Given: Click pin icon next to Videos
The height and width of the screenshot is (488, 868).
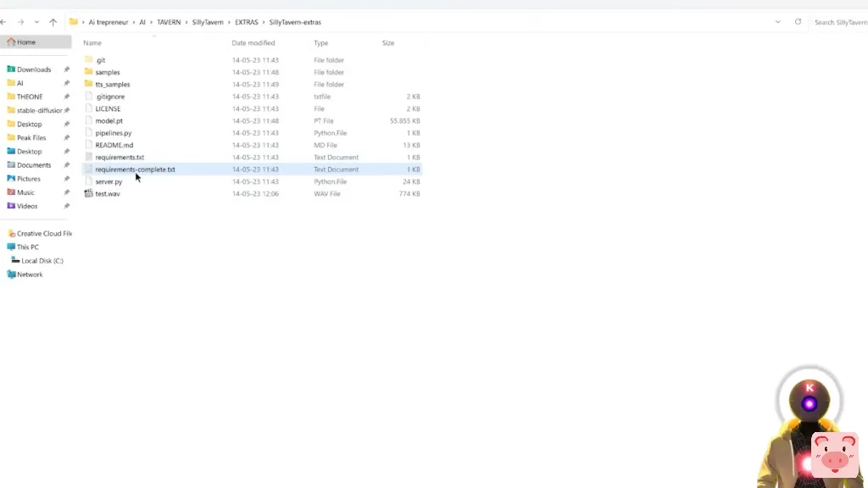Looking at the screenshot, I should 66,206.
